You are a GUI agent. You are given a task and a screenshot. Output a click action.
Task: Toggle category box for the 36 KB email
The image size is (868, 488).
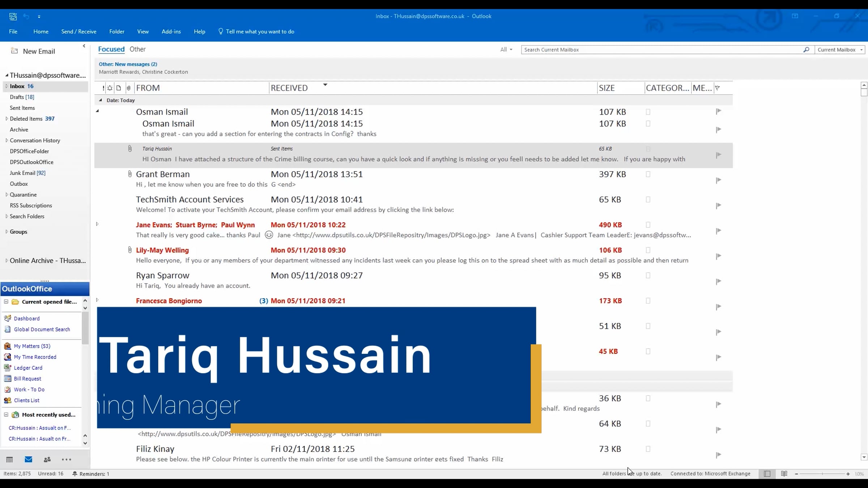(648, 398)
